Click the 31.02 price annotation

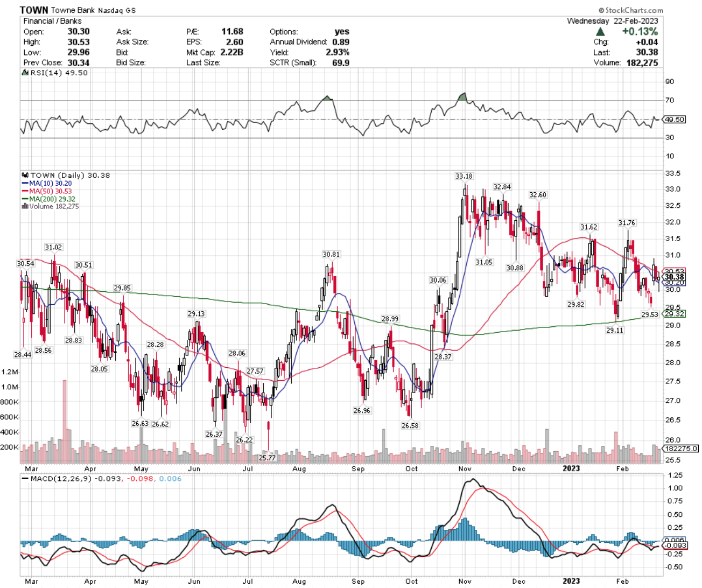(x=53, y=247)
